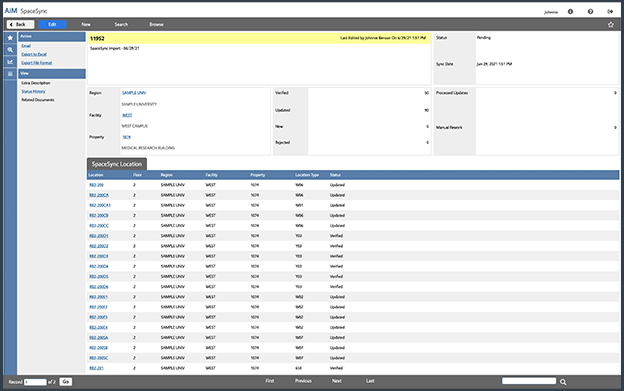Screen dimensions: 624x391
Task: Click the Status column header in table
Action: coord(335,175)
